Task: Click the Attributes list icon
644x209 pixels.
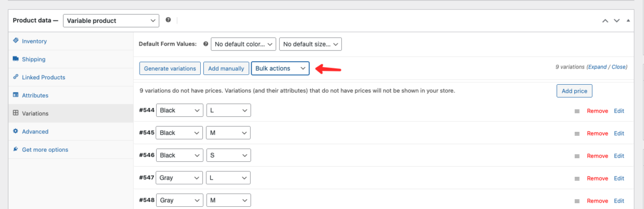Action: click(x=16, y=95)
